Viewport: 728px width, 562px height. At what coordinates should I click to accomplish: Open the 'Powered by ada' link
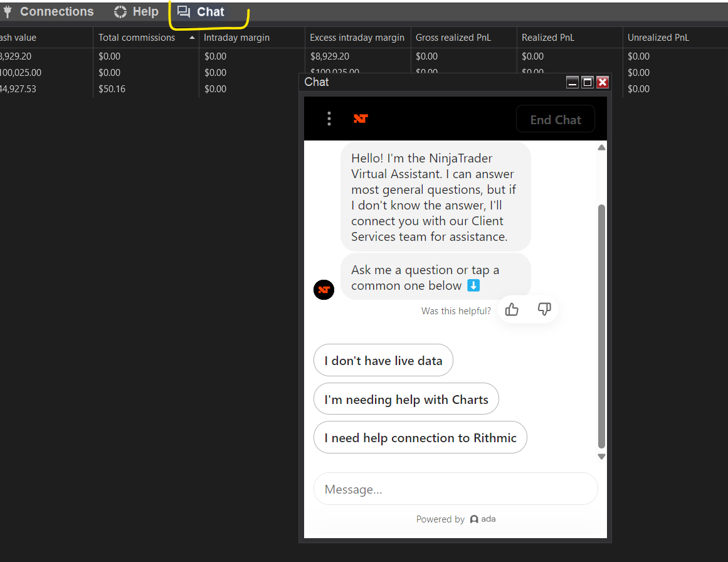coord(456,519)
